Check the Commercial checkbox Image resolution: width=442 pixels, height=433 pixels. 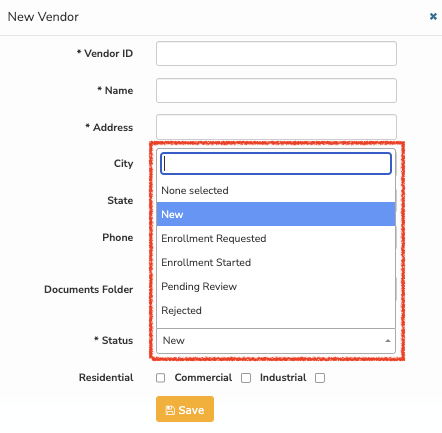coord(246,378)
